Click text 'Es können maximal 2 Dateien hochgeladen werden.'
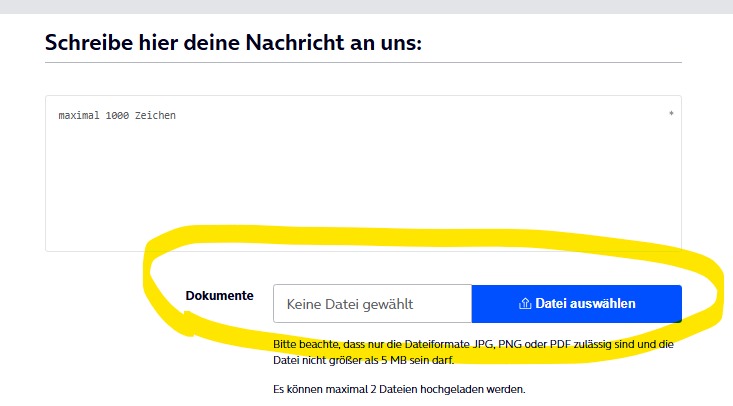The image size is (733, 406). pos(399,389)
